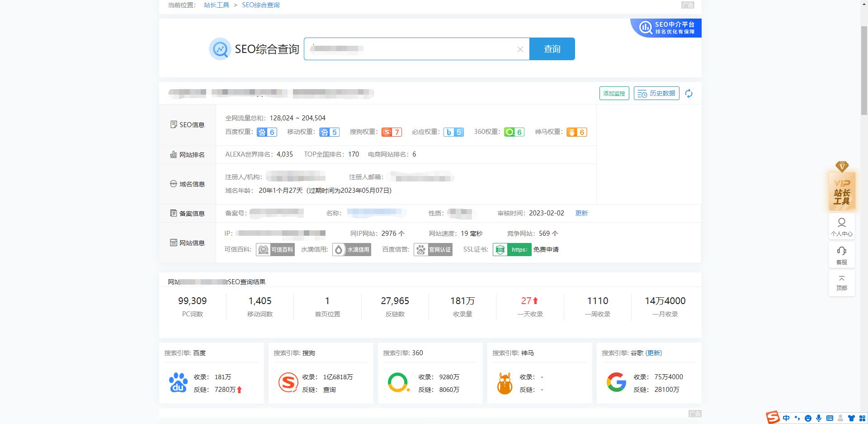Click the 神马 search logo
This screenshot has width=868, height=424.
pyautogui.click(x=505, y=383)
